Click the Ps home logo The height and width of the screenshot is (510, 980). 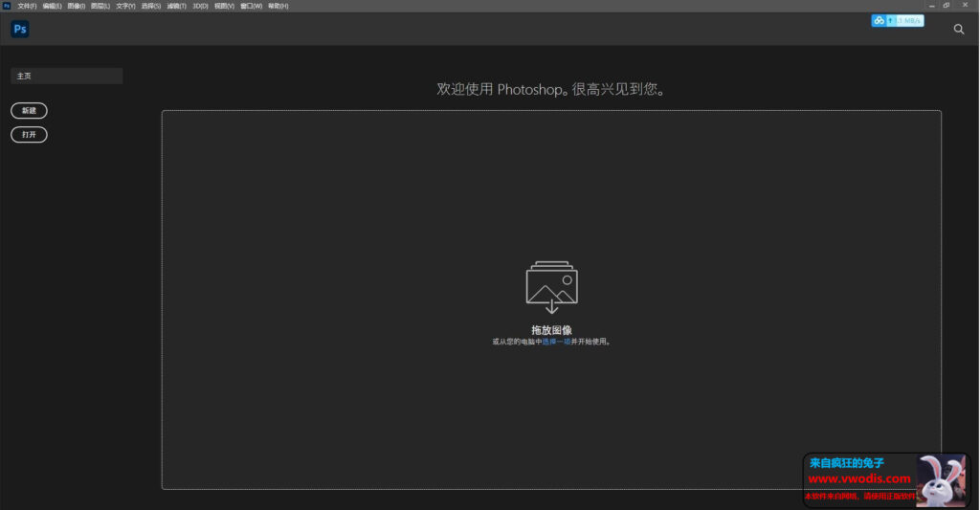20,29
